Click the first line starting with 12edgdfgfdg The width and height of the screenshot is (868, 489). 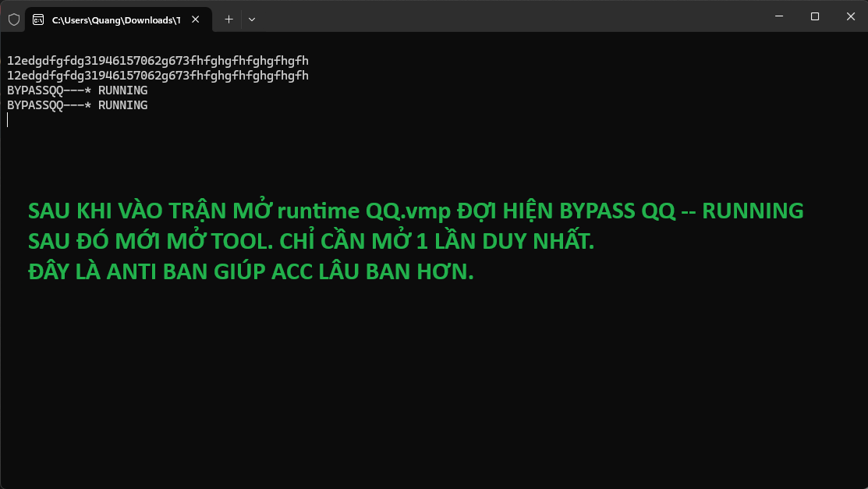tap(158, 61)
